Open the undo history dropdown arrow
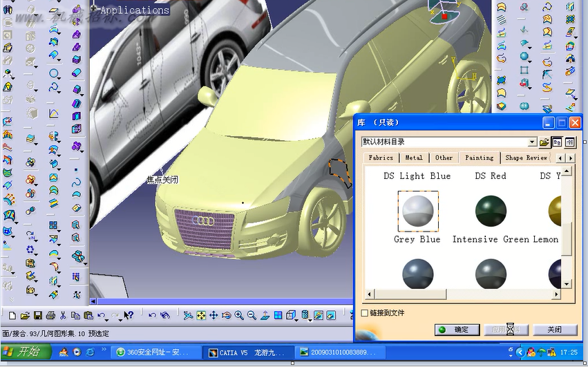Image resolution: width=588 pixels, height=367 pixels. 106,320
